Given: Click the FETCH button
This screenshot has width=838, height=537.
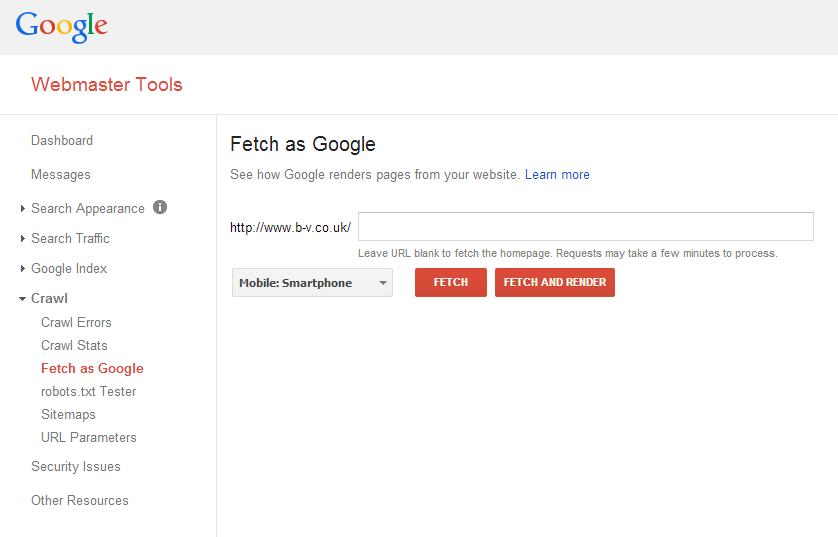Looking at the screenshot, I should click(451, 282).
